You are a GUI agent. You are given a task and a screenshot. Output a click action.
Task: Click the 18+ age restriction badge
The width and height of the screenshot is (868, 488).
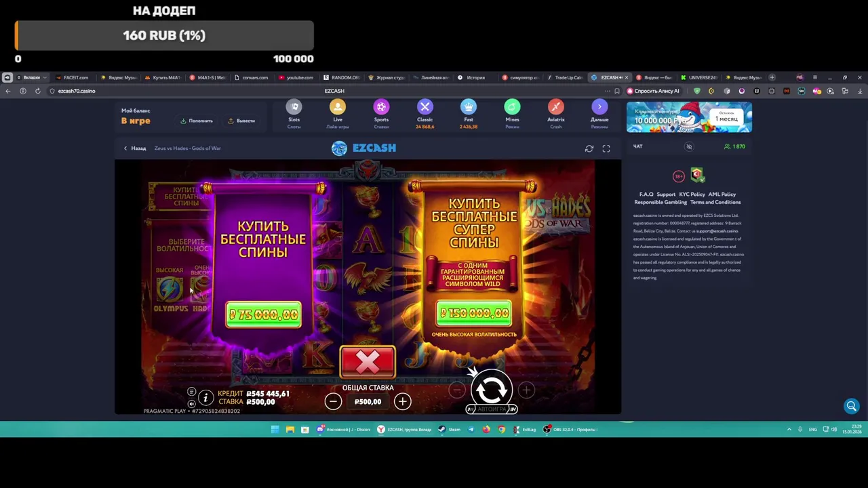pyautogui.click(x=679, y=176)
